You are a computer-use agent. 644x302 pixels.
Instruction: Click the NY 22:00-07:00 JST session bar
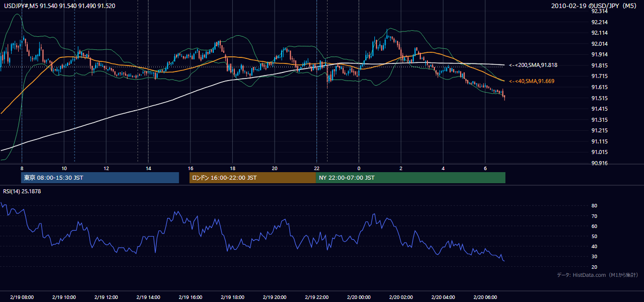tap(411, 178)
